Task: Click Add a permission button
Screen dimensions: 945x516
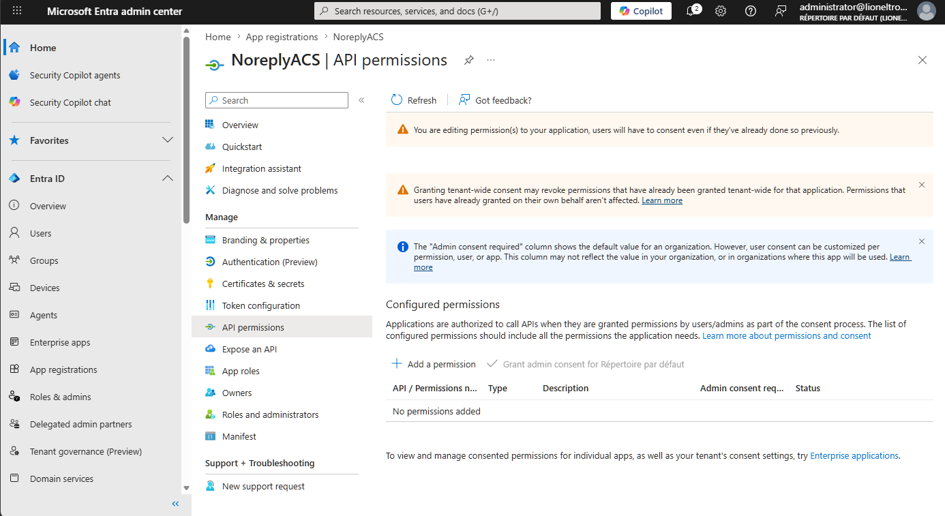Action: (x=433, y=364)
